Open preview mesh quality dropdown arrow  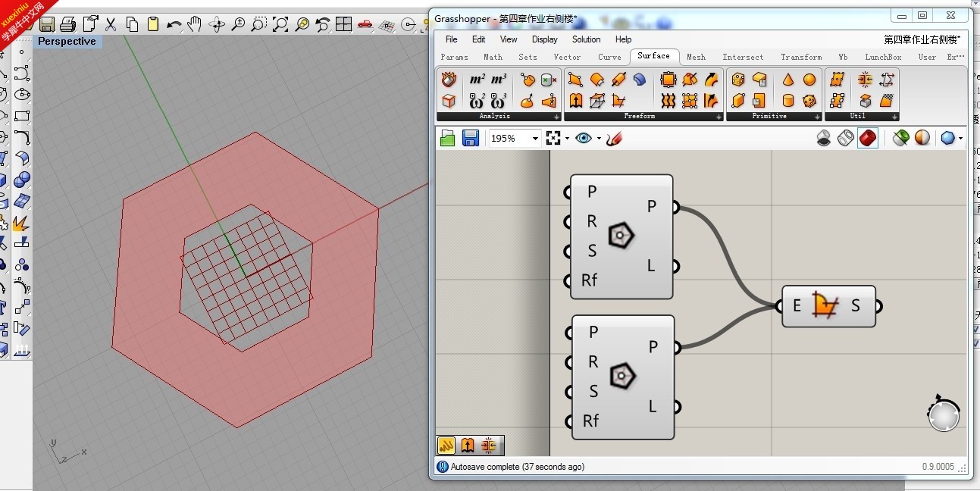pyautogui.click(x=960, y=139)
